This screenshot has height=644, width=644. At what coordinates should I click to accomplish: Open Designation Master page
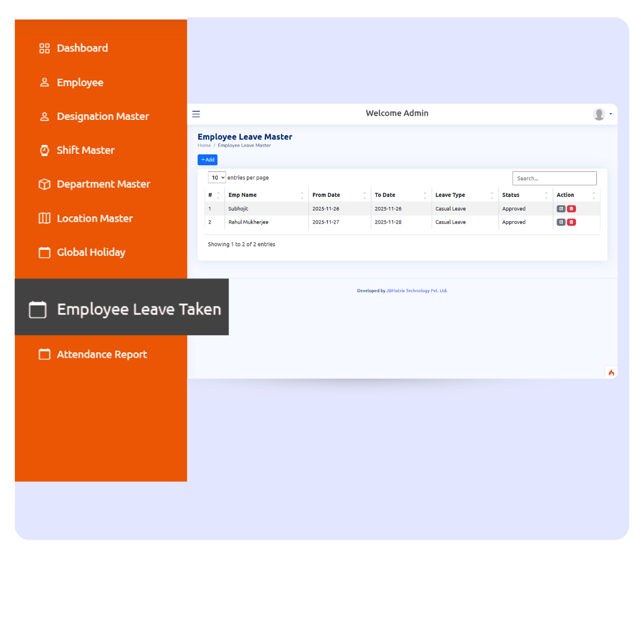point(103,116)
